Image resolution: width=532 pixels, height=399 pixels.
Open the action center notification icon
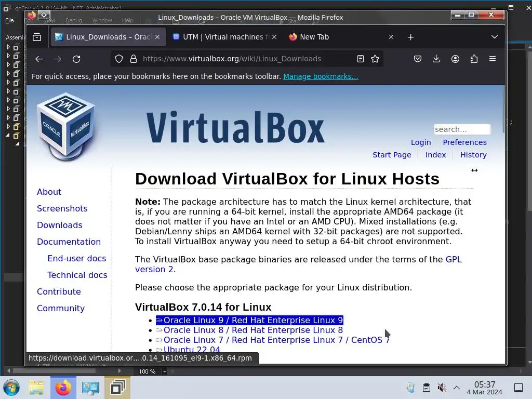click(x=518, y=388)
